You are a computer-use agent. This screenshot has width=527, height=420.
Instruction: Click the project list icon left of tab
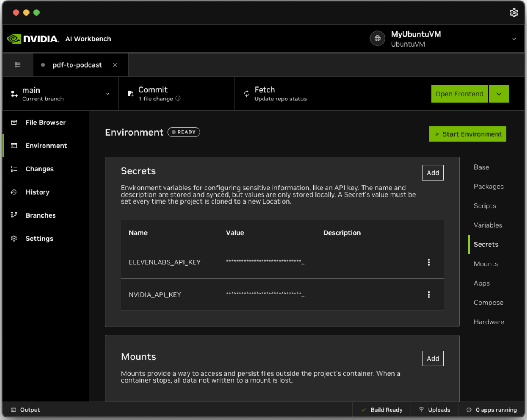pyautogui.click(x=17, y=65)
